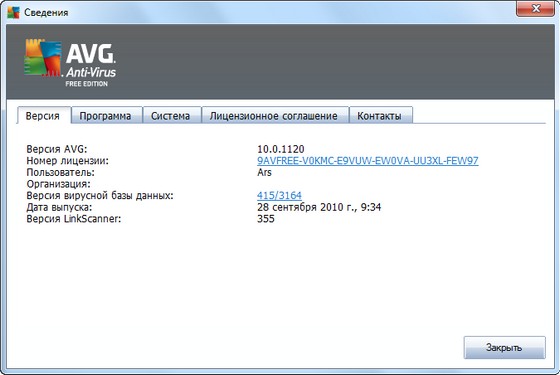Click the Сведения window title text
Screen dimensions: 560x375
point(46,12)
